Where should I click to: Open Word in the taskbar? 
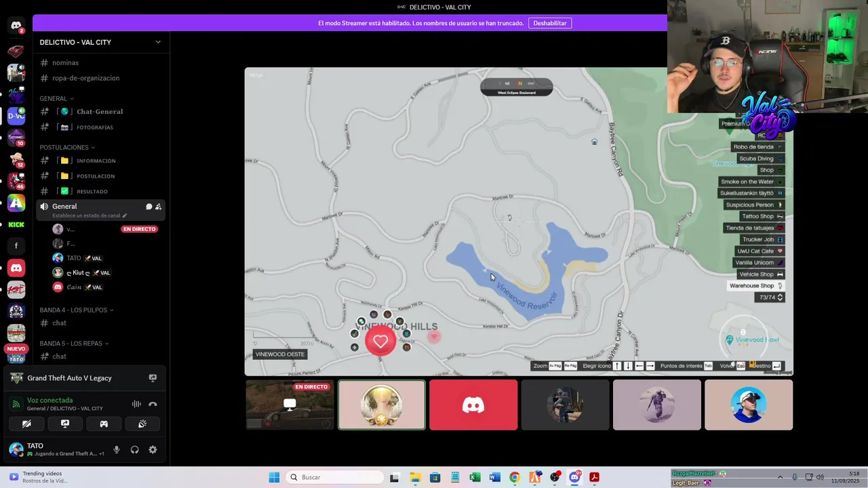[495, 477]
